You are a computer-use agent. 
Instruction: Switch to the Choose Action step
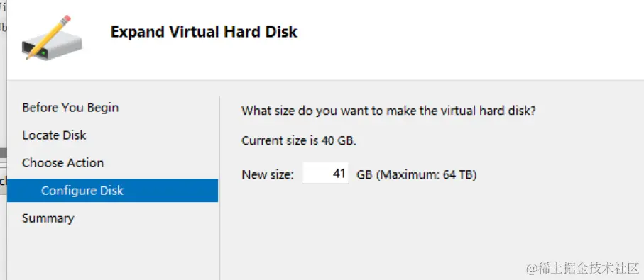63,163
